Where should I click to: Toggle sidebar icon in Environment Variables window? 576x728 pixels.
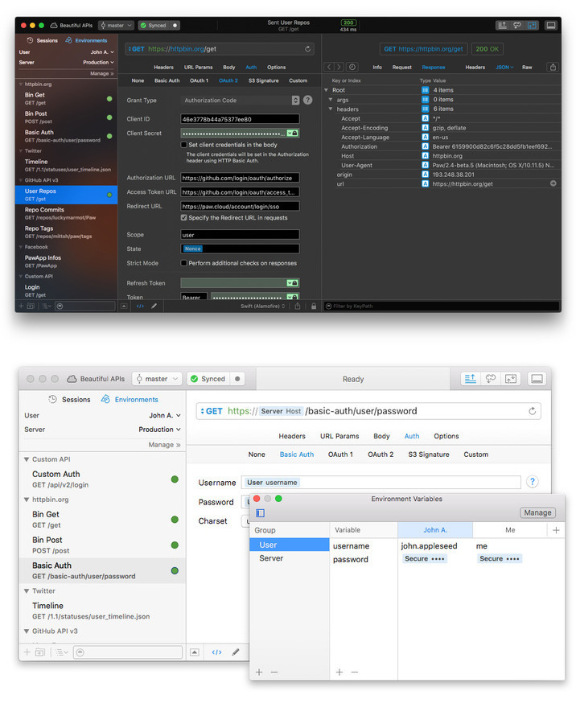pos(261,513)
